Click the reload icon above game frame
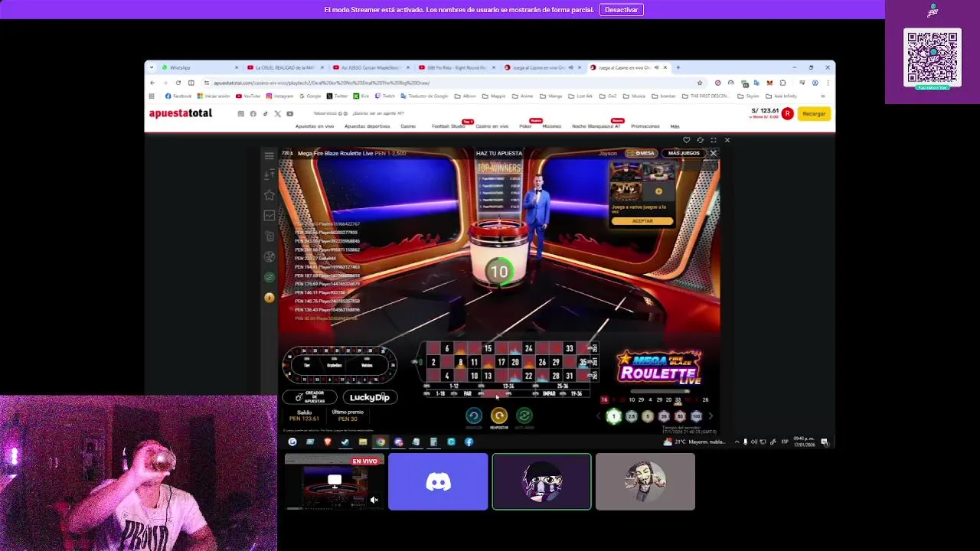The width and height of the screenshot is (980, 551). pos(700,140)
